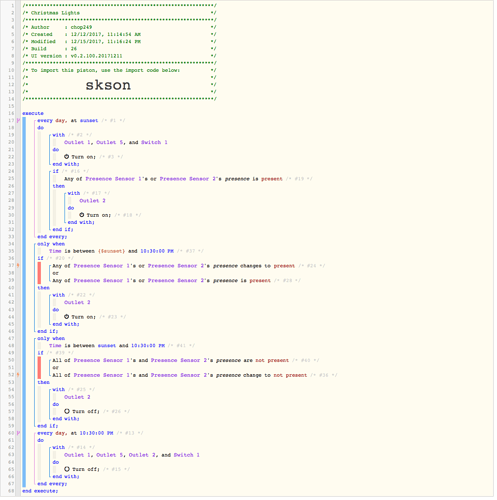Viewport: 497px width, 500px height.
Task: Click 'Switch 1' on line 63
Action: click(x=186, y=455)
